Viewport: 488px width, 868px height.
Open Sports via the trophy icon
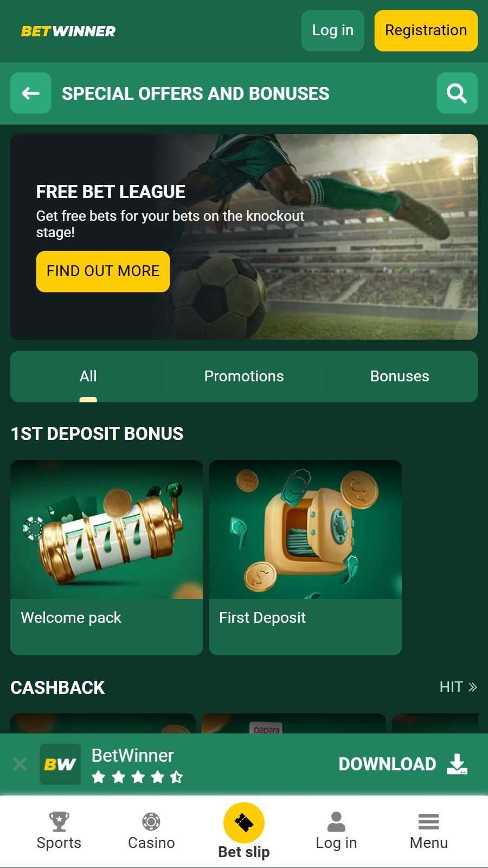click(x=59, y=821)
